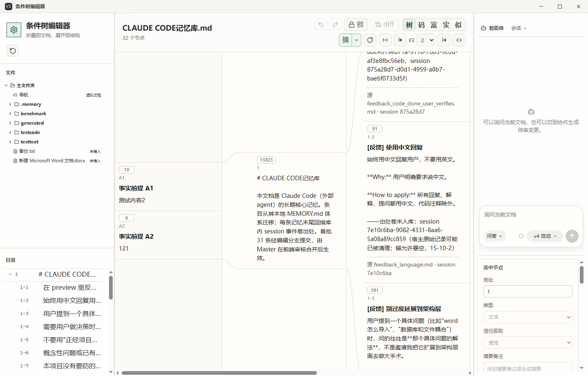Click the 摘要备注 summary note field
Viewport: 588px width, 376px height.
pyautogui.click(x=528, y=368)
